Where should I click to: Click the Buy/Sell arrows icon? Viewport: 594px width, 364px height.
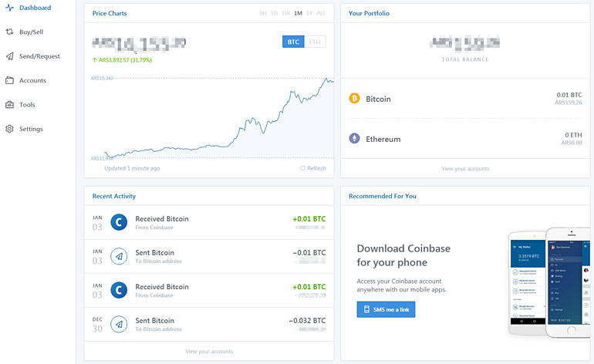coord(9,32)
